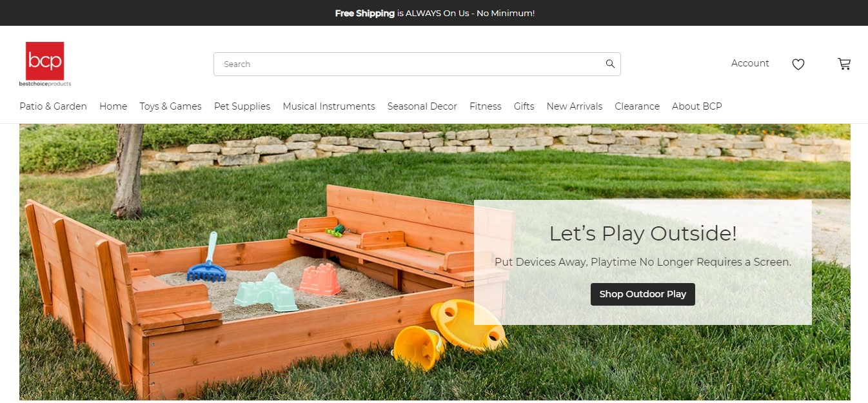Open the shopping cart icon
The height and width of the screenshot is (403, 868).
[844, 64]
